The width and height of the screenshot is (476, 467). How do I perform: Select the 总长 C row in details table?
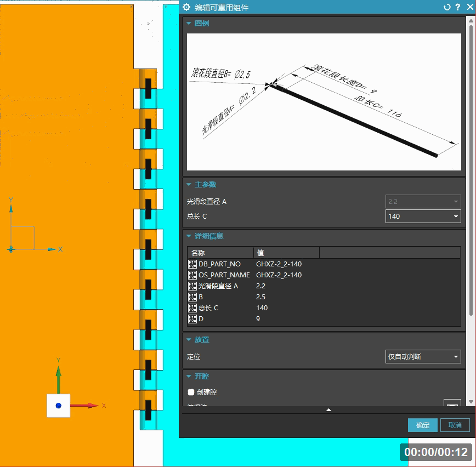pyautogui.click(x=324, y=307)
